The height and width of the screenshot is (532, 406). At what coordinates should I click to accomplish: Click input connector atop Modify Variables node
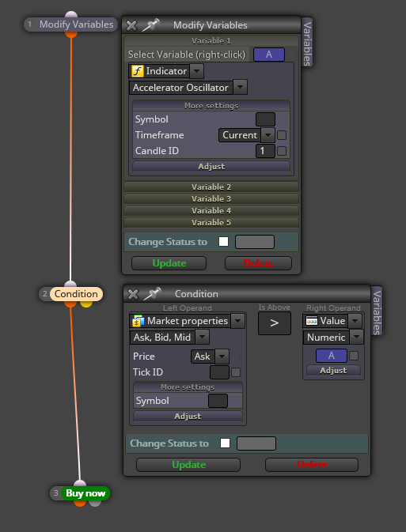point(71,15)
